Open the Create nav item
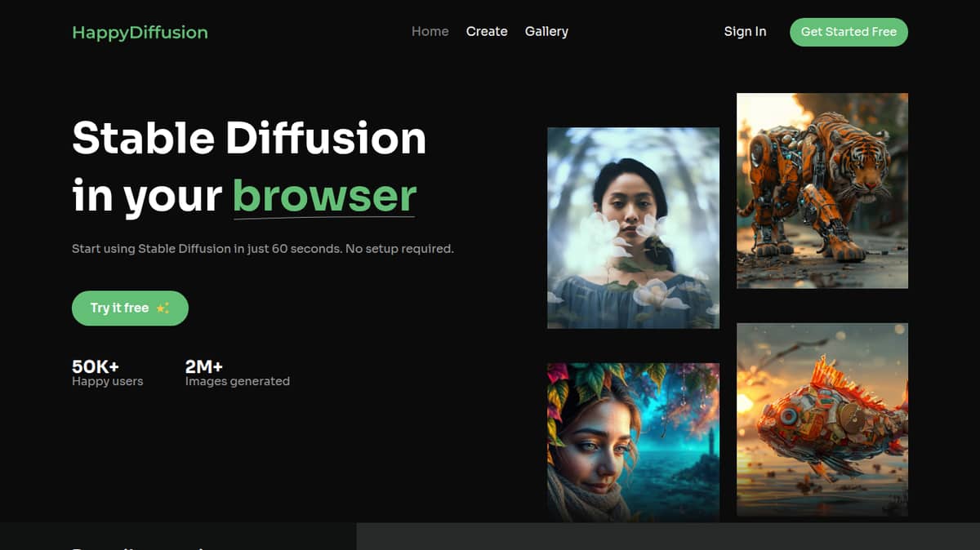 pyautogui.click(x=487, y=32)
